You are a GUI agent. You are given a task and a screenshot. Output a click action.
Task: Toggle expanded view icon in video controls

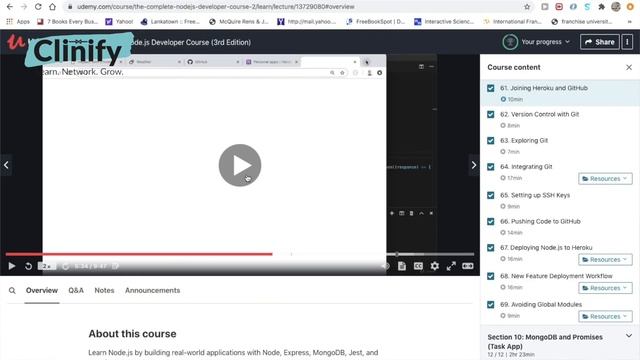[468, 266]
